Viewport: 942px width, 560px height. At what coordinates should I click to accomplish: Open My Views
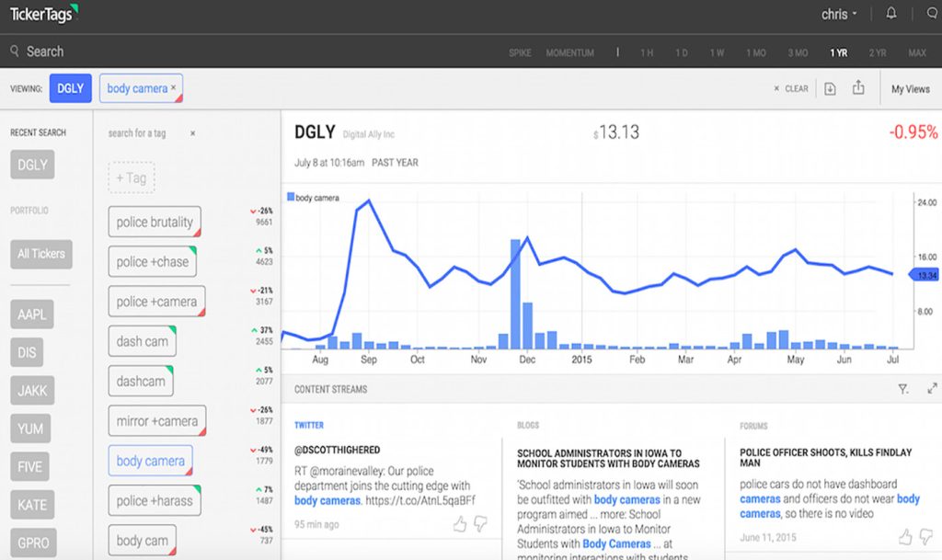point(910,89)
